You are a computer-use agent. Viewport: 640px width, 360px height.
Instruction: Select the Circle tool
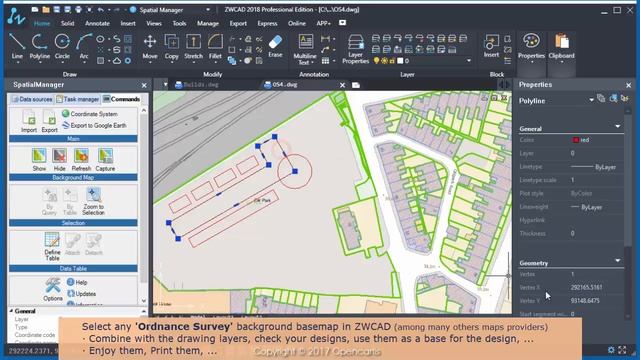click(62, 46)
